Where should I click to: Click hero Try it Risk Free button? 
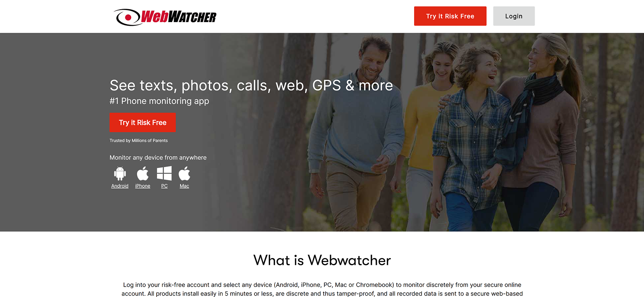pyautogui.click(x=142, y=123)
